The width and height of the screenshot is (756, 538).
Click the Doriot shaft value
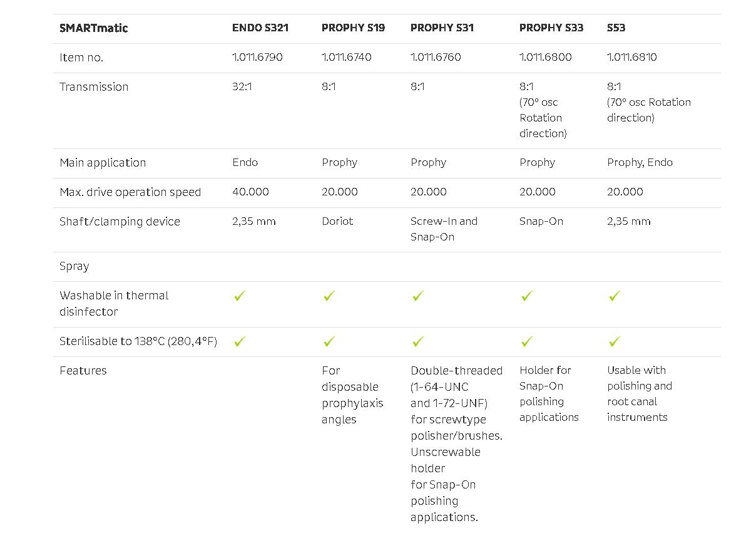(337, 221)
